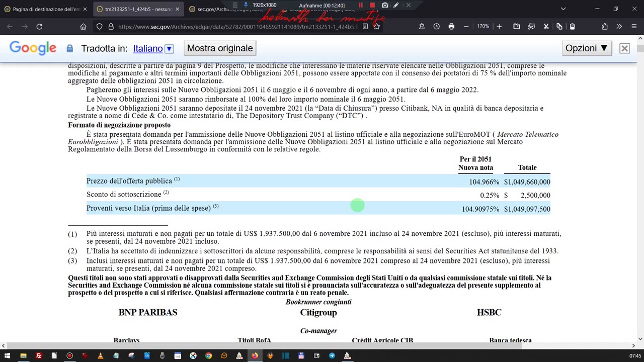The height and width of the screenshot is (362, 644).
Task: Go to the Firefox home page icon
Action: (84, 27)
